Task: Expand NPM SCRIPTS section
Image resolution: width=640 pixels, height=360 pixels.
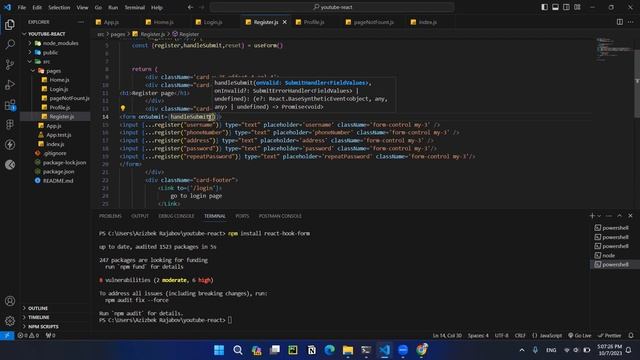Action: click(x=43, y=327)
